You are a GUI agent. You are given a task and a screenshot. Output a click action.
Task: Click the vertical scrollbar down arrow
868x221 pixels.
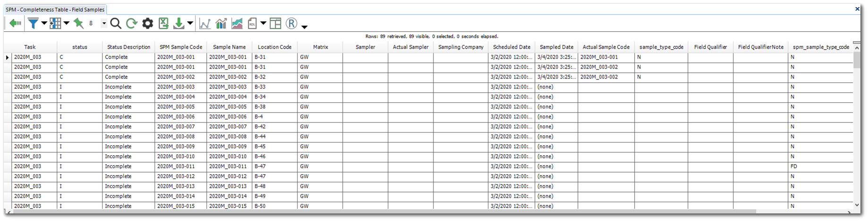pos(857,205)
